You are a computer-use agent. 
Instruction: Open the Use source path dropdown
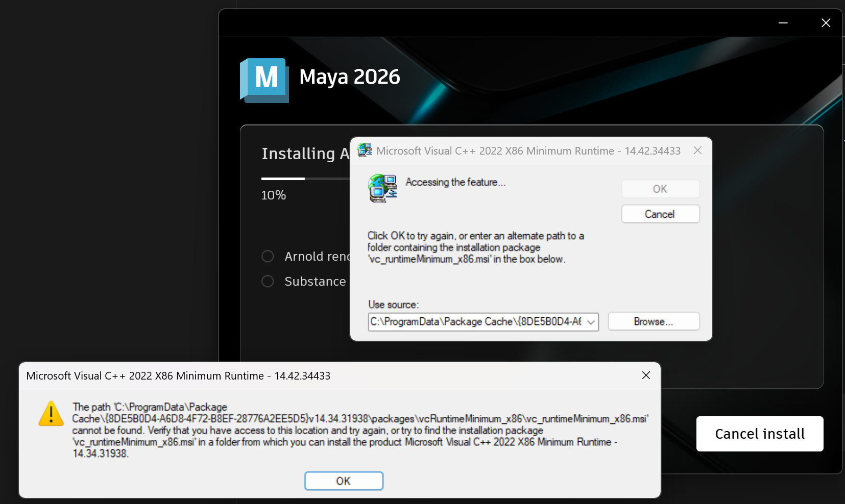tap(591, 322)
